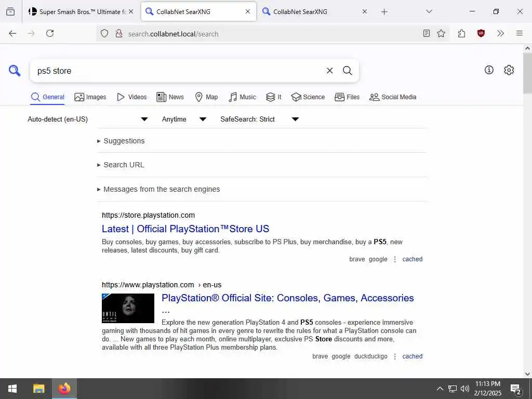Select the Images search category
The image size is (532, 399).
coord(90,97)
